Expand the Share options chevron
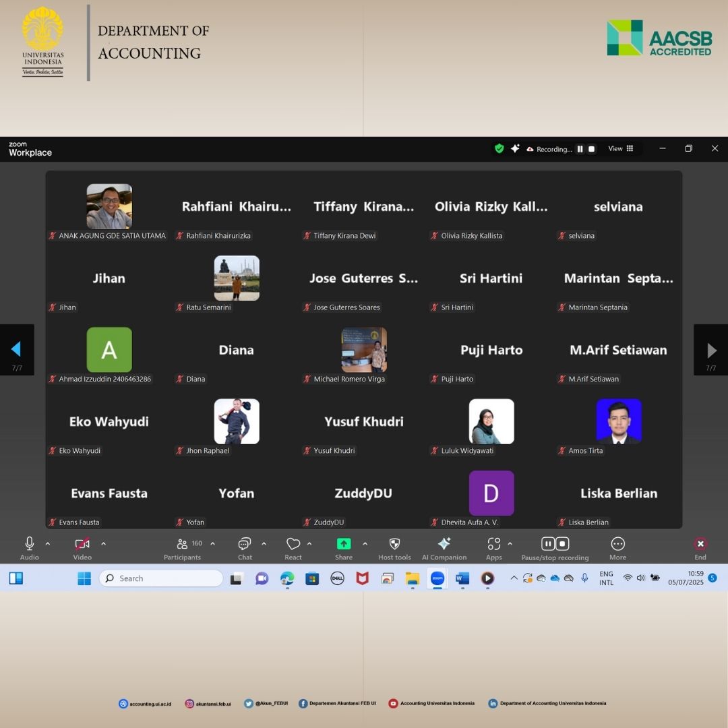 (365, 543)
